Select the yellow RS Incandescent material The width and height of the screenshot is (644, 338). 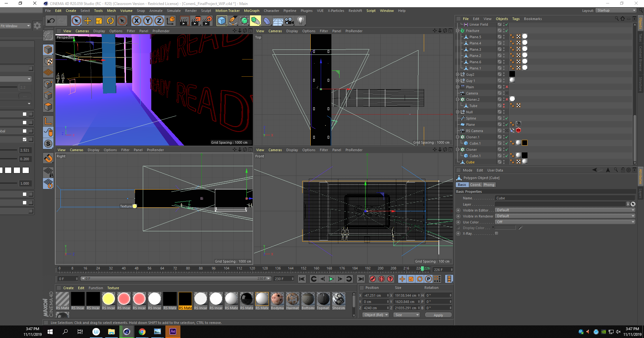pyautogui.click(x=108, y=299)
